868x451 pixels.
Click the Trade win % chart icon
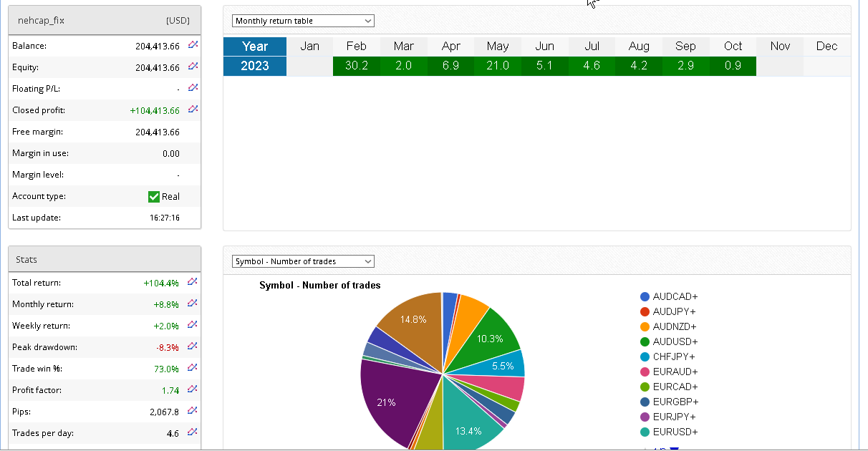pyautogui.click(x=192, y=368)
